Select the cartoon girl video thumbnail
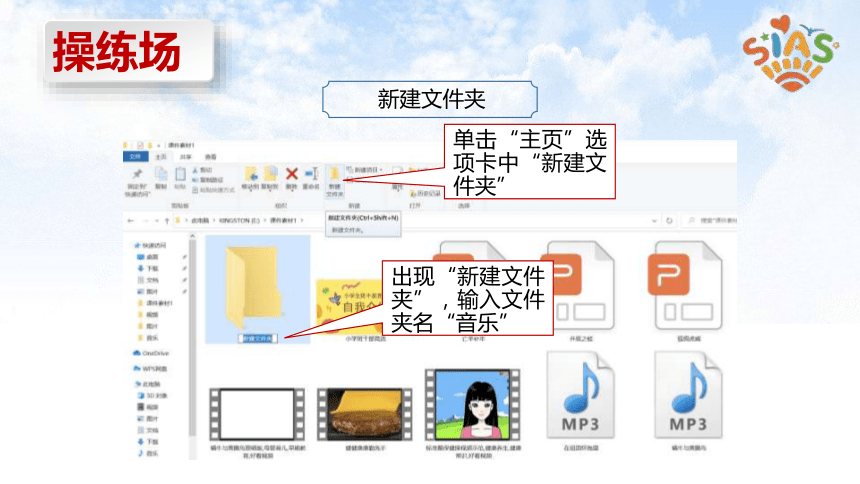 [x=473, y=405]
